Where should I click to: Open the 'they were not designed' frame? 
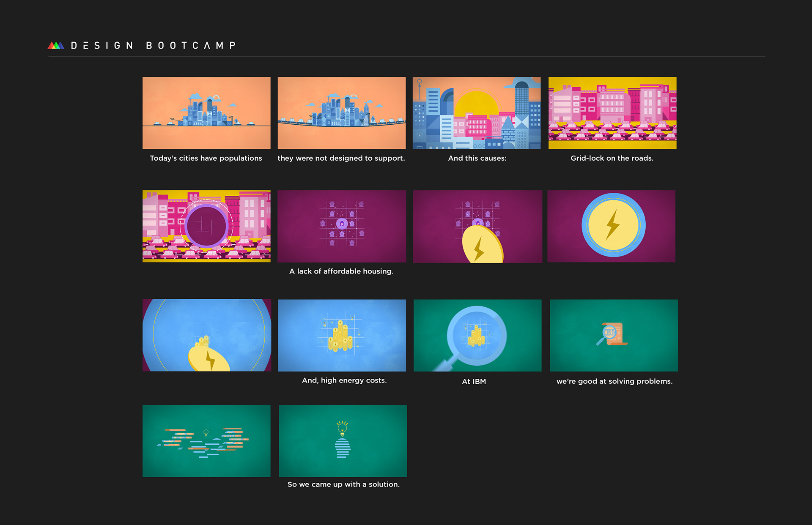[x=341, y=113]
